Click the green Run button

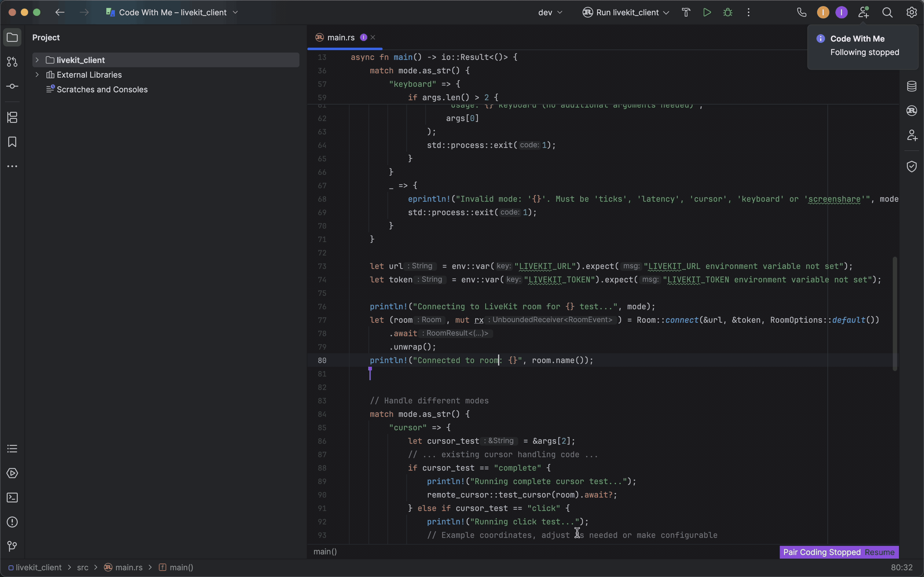706,12
